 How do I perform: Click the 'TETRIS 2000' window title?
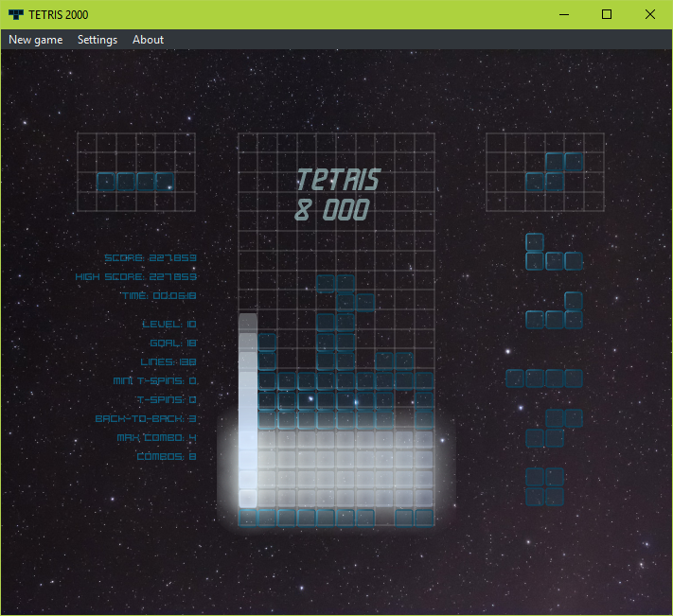click(59, 14)
